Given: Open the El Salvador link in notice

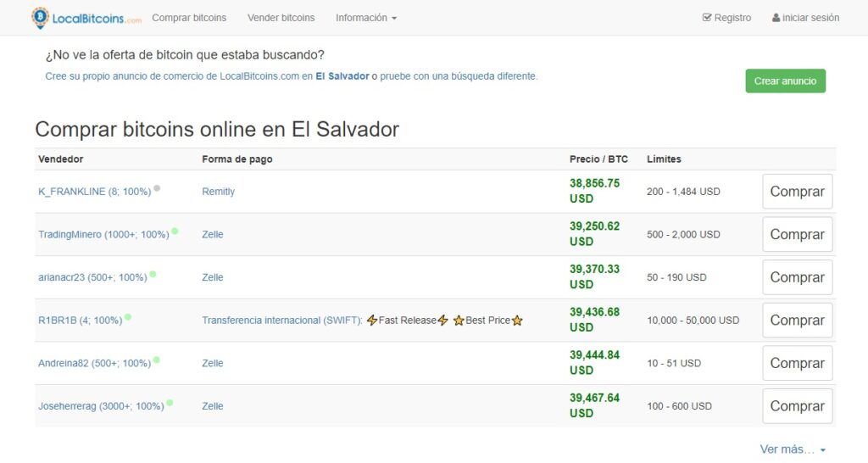Looking at the screenshot, I should [x=342, y=76].
